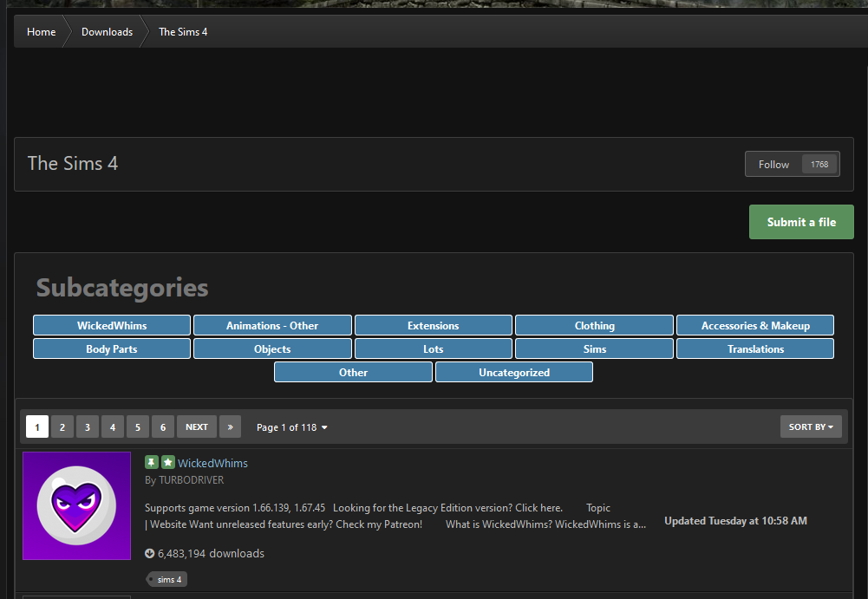868x599 pixels.
Task: Click the WickedWhims description excerpt
Action: [x=395, y=516]
